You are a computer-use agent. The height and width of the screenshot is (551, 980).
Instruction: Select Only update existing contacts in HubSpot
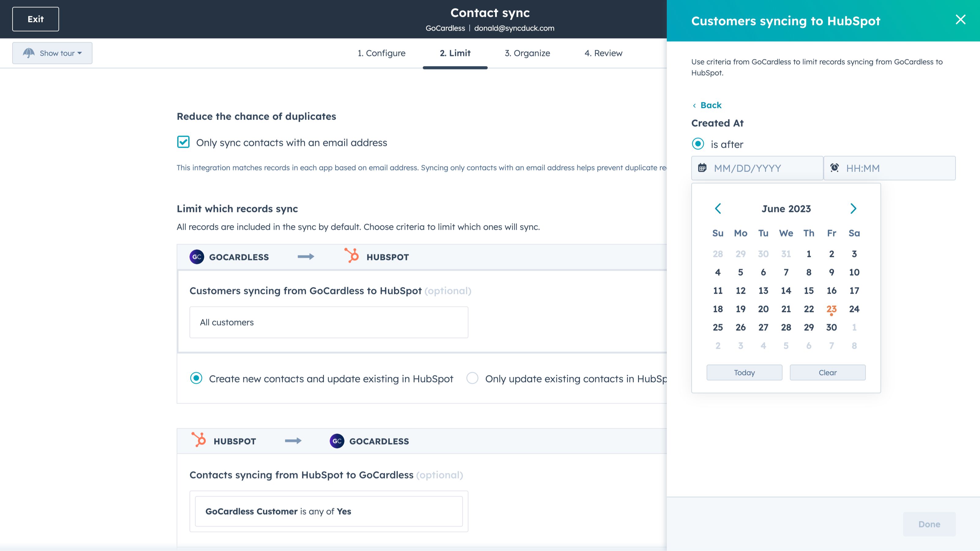pyautogui.click(x=472, y=378)
